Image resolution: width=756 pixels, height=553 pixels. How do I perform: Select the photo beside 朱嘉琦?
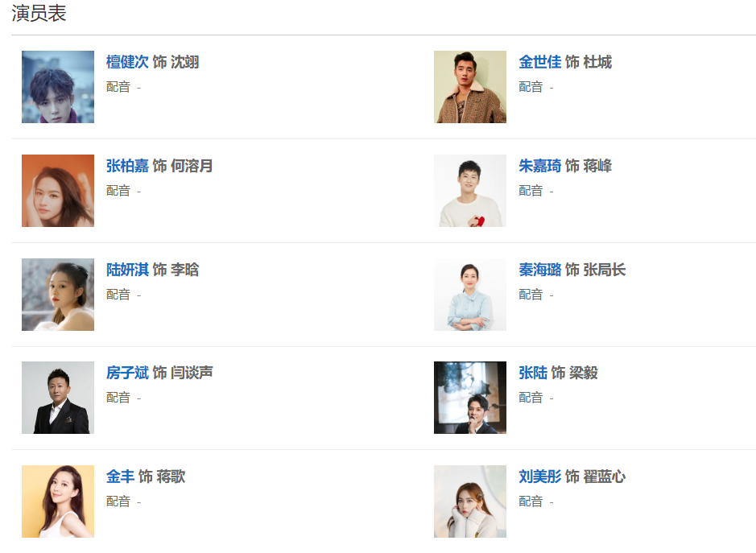coord(470,191)
